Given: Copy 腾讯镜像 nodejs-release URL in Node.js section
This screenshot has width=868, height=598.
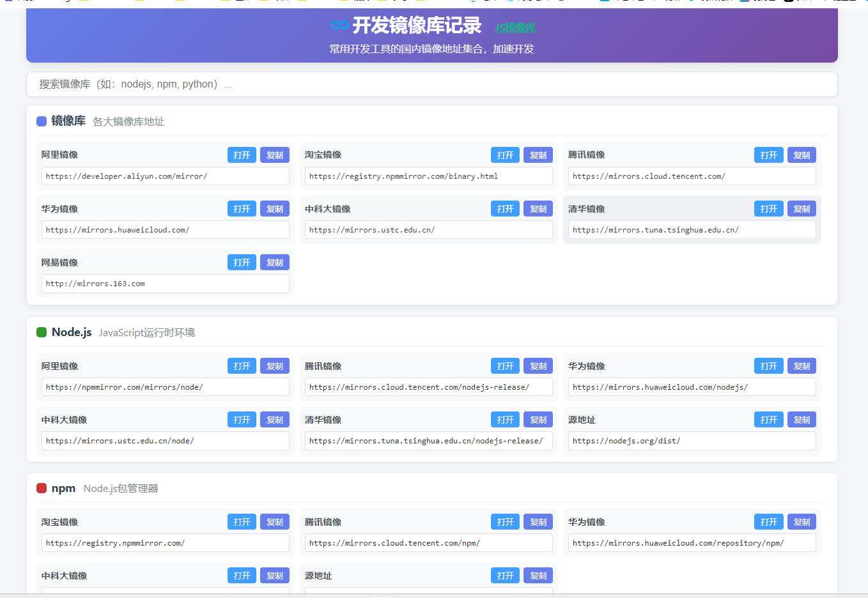Looking at the screenshot, I should point(538,366).
